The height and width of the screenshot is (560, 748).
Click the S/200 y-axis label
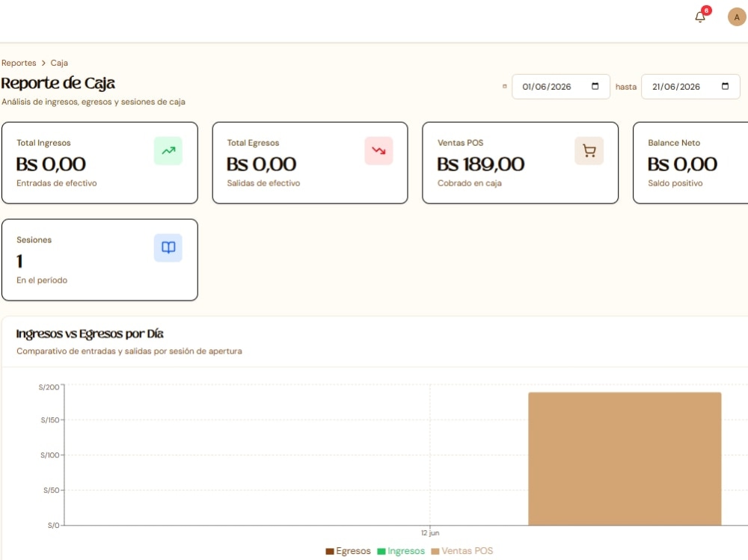coord(49,387)
